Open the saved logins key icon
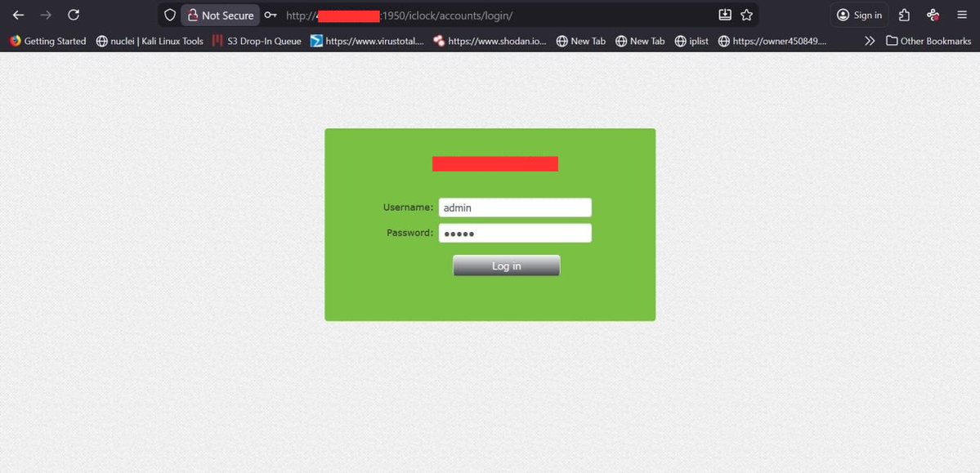980x473 pixels. coord(270,15)
